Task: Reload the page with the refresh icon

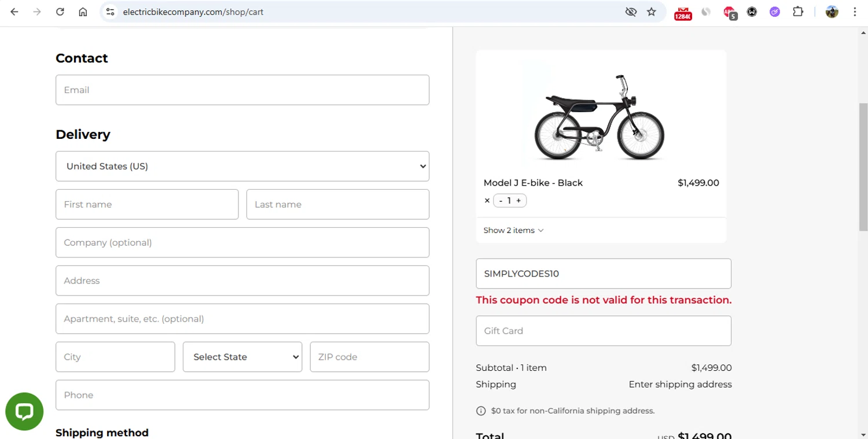Action: coord(60,12)
